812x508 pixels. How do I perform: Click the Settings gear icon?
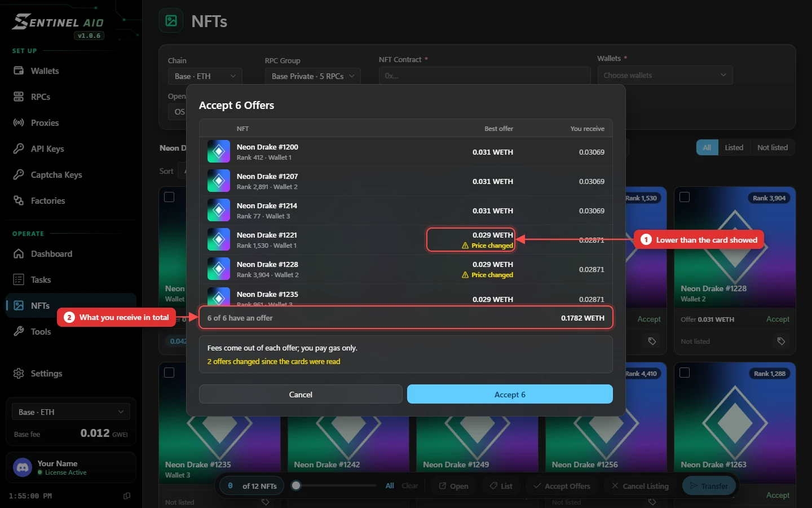(x=19, y=373)
